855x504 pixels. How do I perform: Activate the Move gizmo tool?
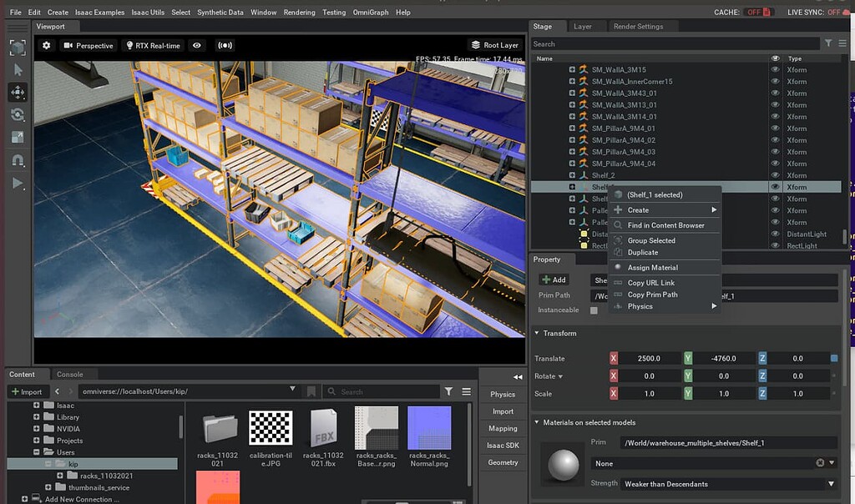click(x=18, y=93)
